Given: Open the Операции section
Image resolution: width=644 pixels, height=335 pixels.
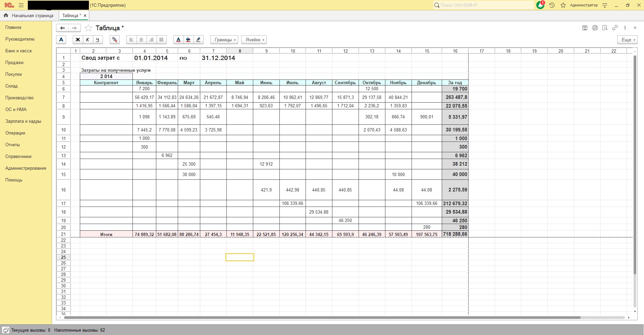Looking at the screenshot, I should tap(15, 133).
